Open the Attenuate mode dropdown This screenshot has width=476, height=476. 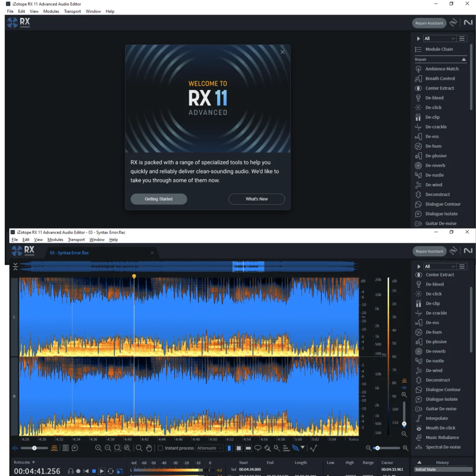[x=210, y=448]
